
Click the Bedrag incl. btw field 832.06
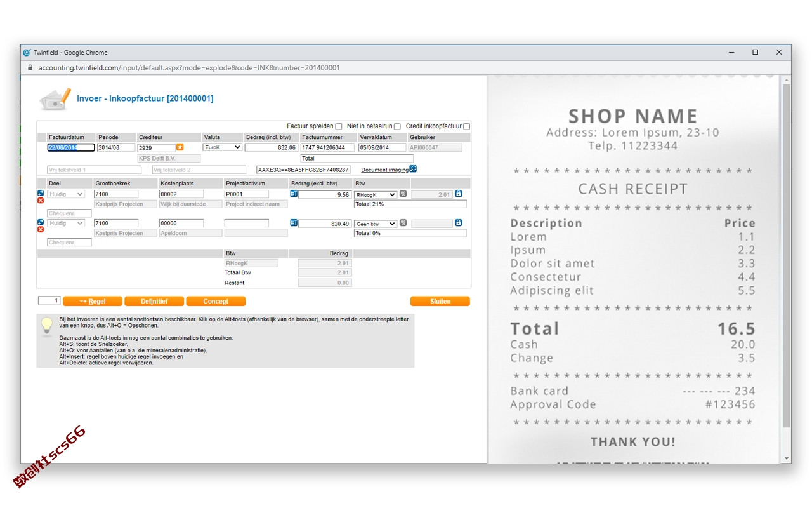click(271, 147)
